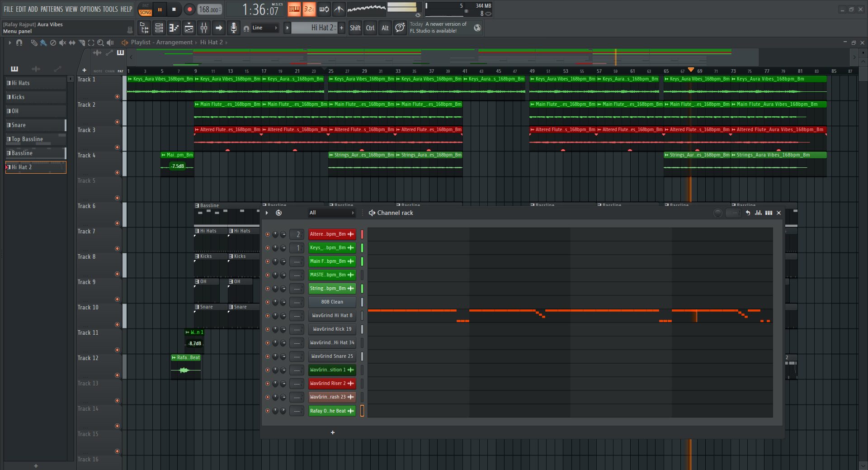Open Channel rack options menu arrow

(267, 213)
